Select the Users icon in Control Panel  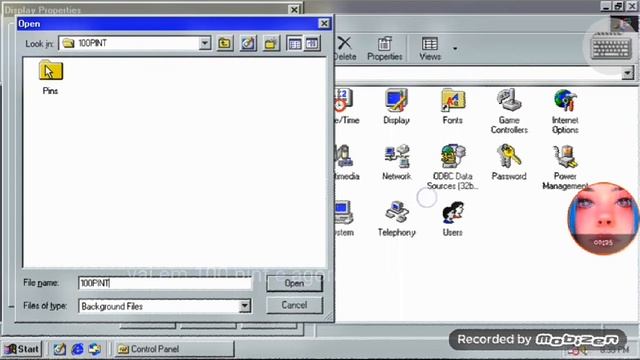tap(452, 219)
